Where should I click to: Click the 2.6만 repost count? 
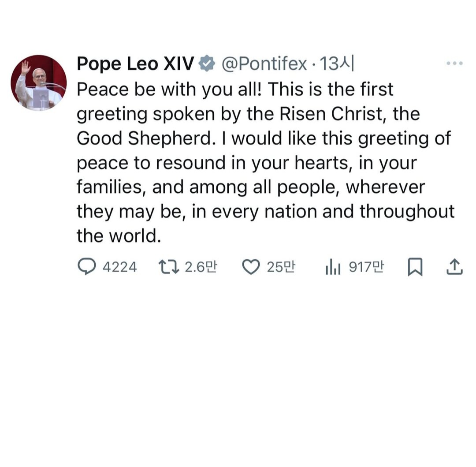click(x=201, y=267)
